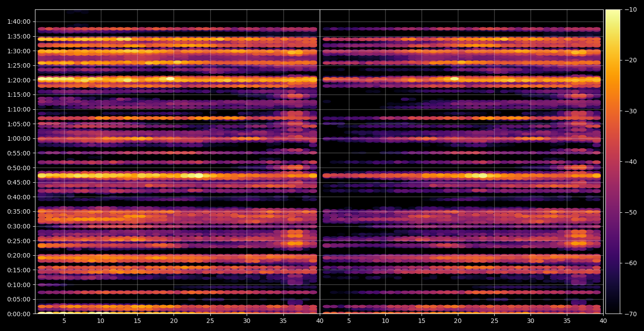Viewport: 644px width, 331px height.
Task: Click x-axis label 35 under right heatmap
Action: tap(567, 321)
